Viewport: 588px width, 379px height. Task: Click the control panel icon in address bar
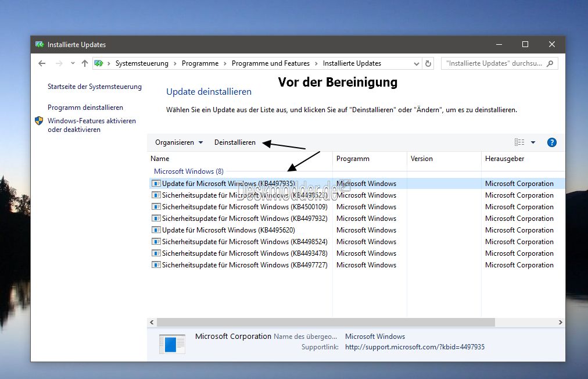(99, 63)
